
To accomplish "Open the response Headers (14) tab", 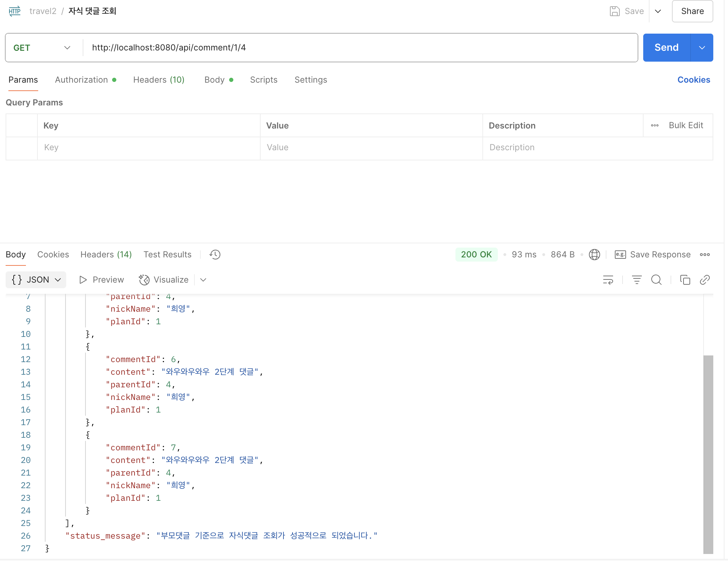I will 106,255.
